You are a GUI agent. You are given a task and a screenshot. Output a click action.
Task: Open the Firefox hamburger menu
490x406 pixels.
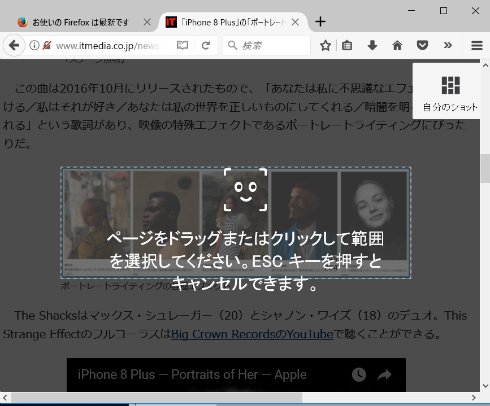(x=477, y=45)
